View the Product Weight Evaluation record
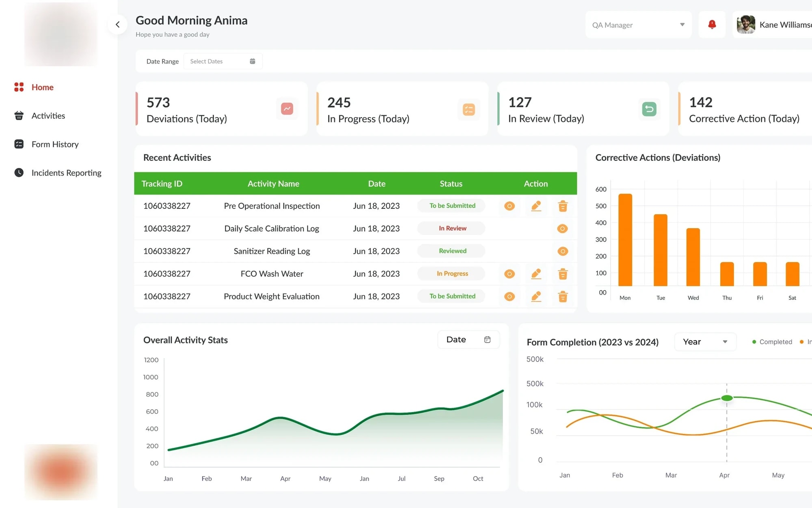This screenshot has height=508, width=812. coord(509,297)
